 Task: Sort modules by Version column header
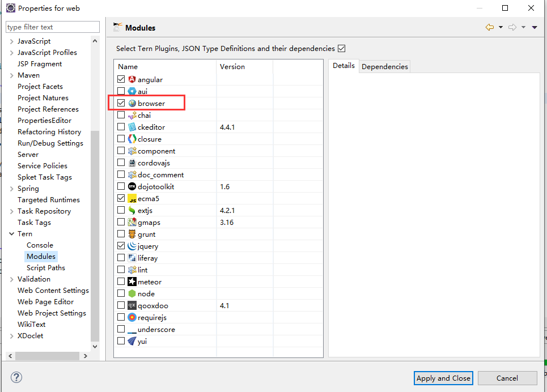click(244, 67)
